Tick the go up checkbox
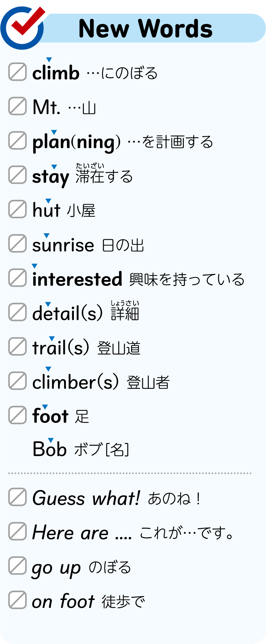Viewport: 266px width, 644px height. (x=17, y=566)
